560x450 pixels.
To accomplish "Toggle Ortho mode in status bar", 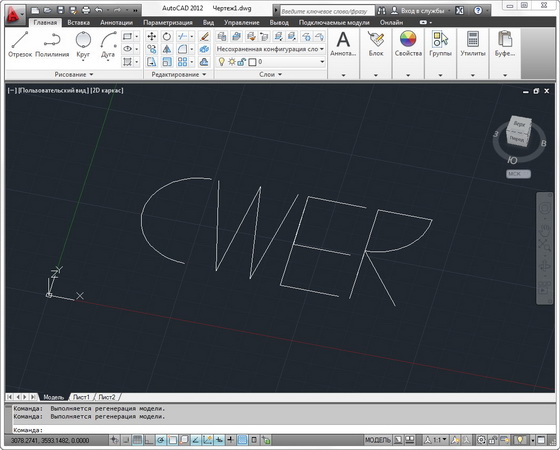I will click(x=149, y=440).
